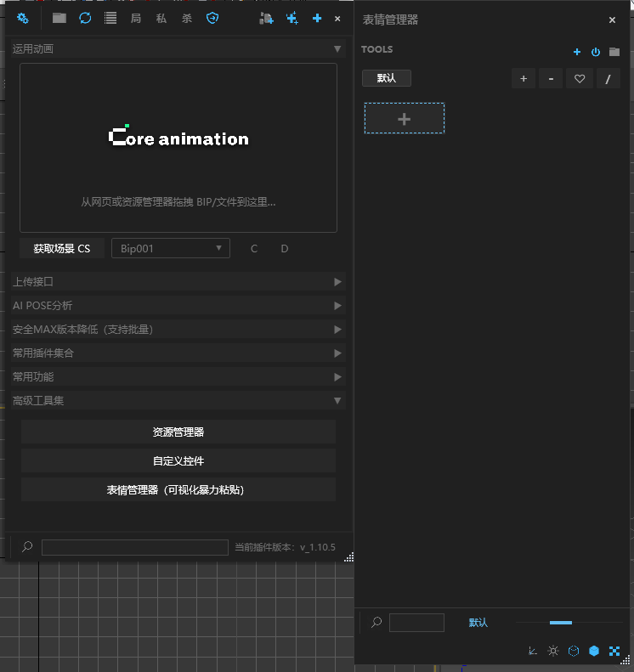Screen dimensions: 634x672
Task: Click the 杀 toolbar button
Action: pyautogui.click(x=186, y=18)
